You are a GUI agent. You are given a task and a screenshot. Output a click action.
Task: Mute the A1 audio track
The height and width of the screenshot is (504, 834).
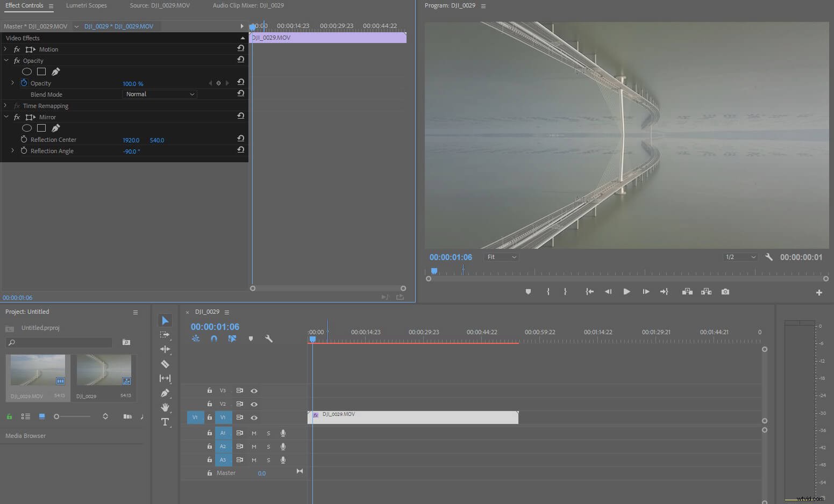click(x=253, y=433)
